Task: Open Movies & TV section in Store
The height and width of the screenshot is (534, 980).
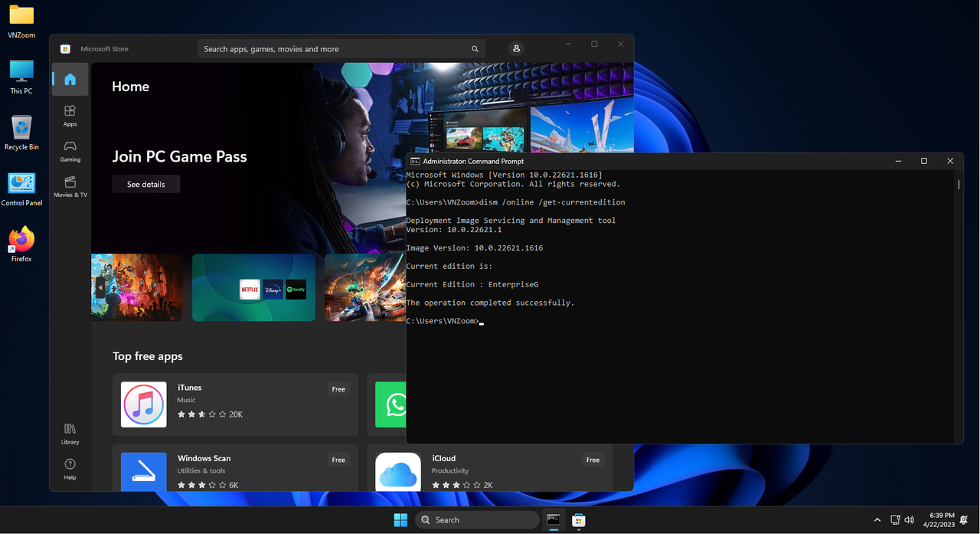Action: tap(70, 187)
